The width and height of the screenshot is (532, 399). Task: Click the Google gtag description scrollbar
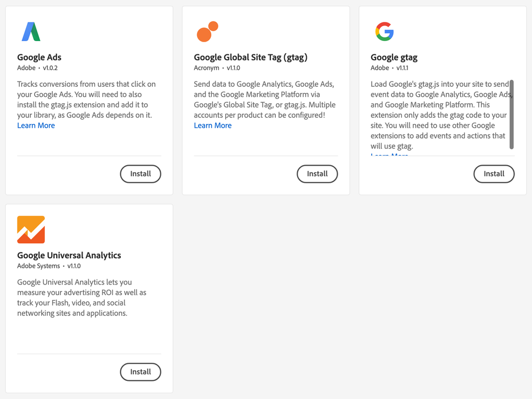coord(512,115)
